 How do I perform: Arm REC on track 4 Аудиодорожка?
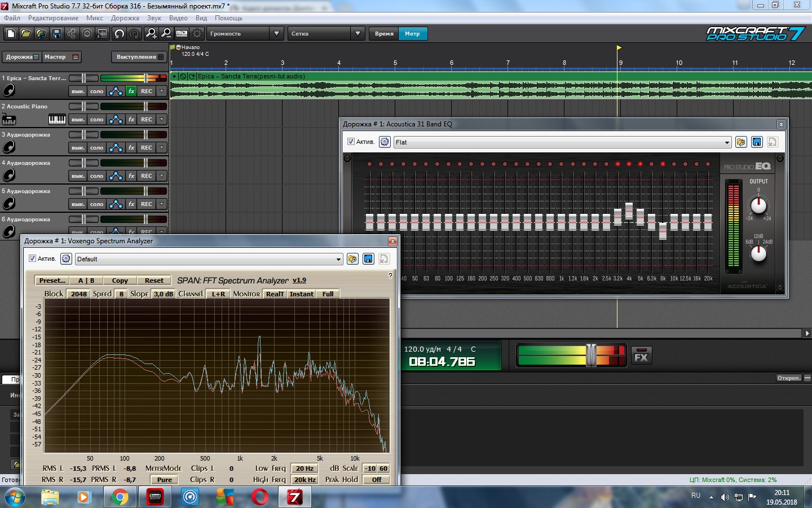pos(147,176)
